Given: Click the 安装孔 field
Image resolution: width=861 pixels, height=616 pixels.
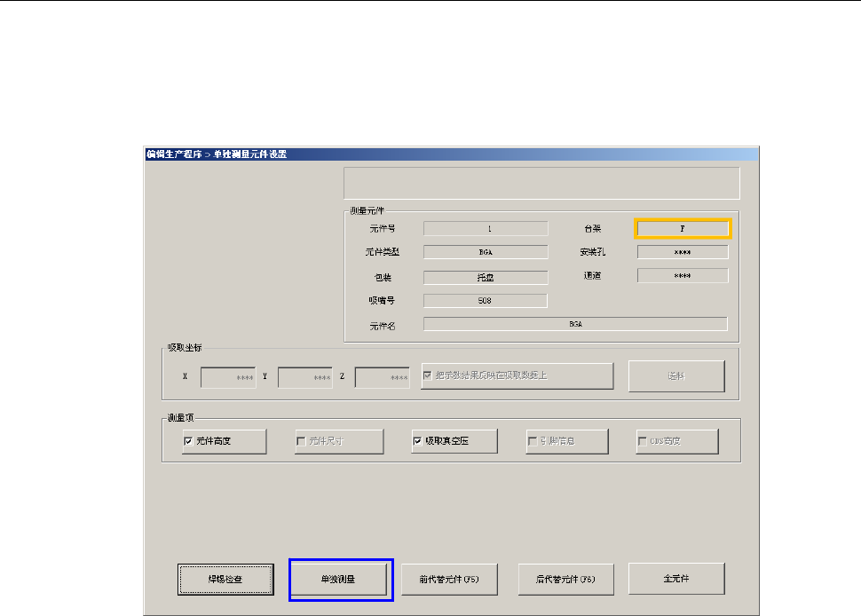Looking at the screenshot, I should 683,252.
